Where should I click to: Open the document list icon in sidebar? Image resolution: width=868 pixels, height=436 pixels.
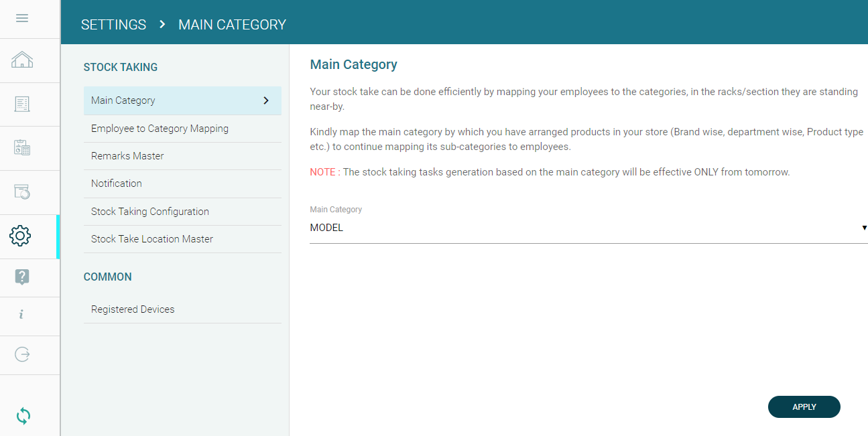22,104
